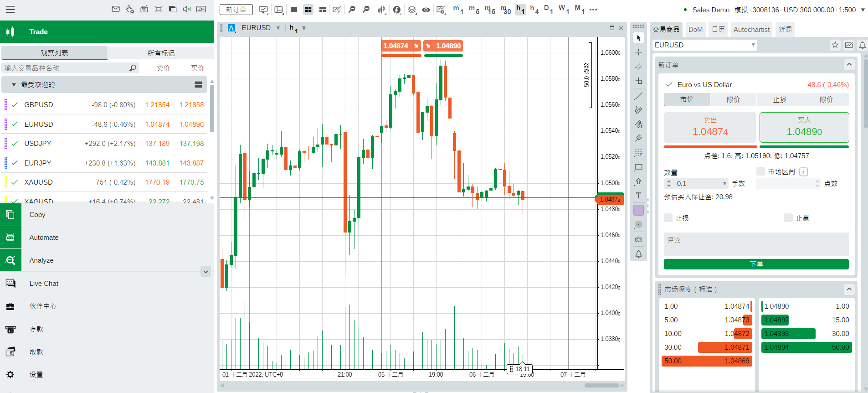Add EURUSD to favorites with star icon
Screen dimensions: 868x393
835,45
